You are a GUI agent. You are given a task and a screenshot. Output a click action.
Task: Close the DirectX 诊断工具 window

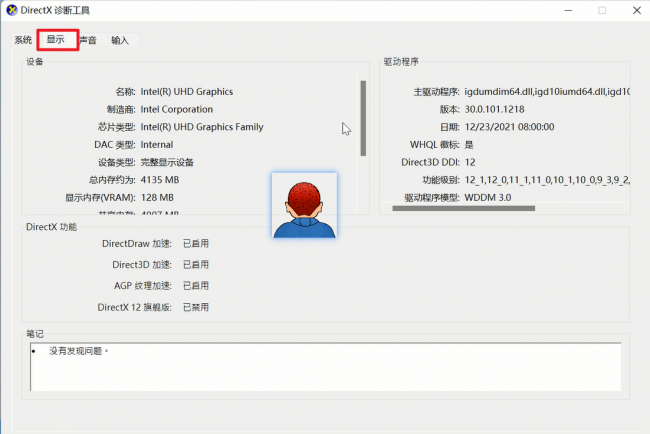637,10
